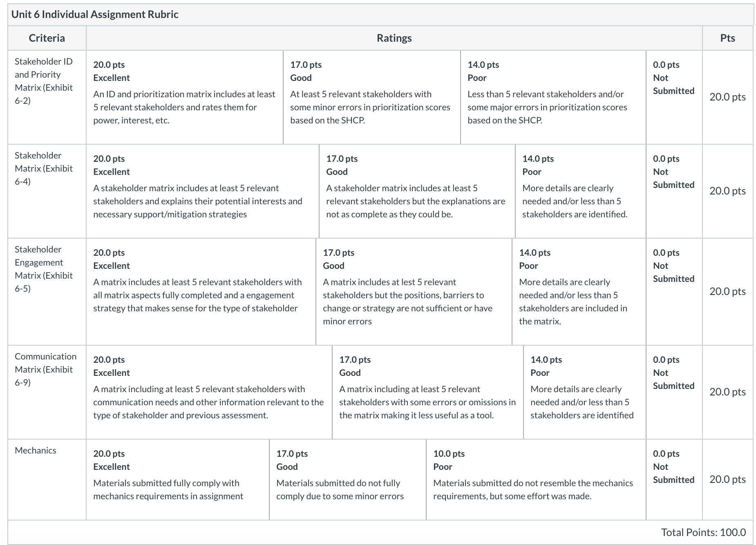
Task: Select Excellent rating for Stakeholder Matrix Exhibit 6-4
Action: click(x=203, y=191)
